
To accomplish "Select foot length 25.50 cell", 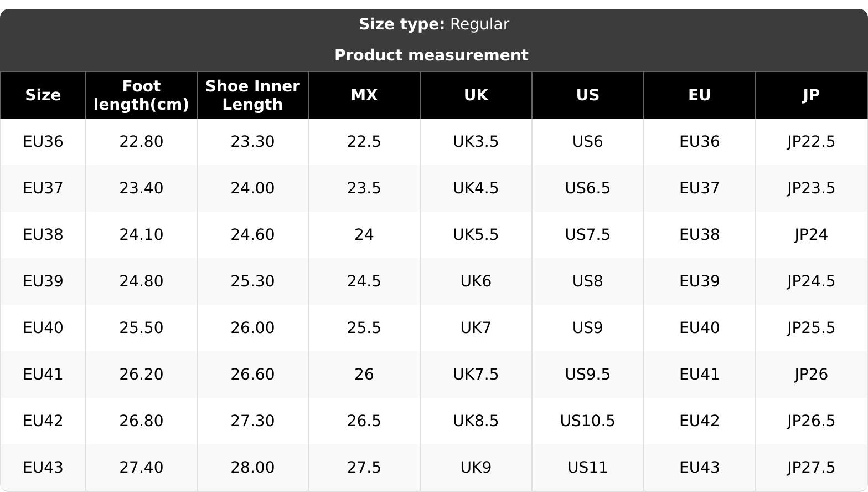I will coord(142,328).
